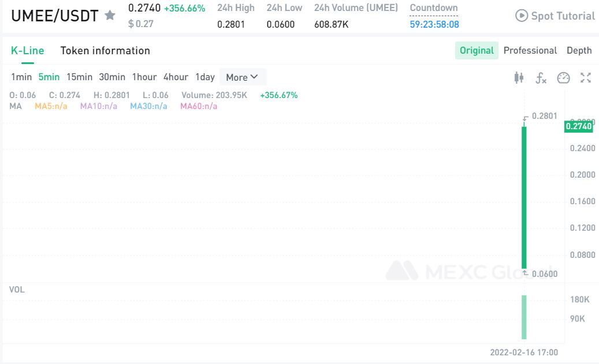Click the 24h High value 0.2801
This screenshot has height=364, width=599.
click(x=230, y=24)
